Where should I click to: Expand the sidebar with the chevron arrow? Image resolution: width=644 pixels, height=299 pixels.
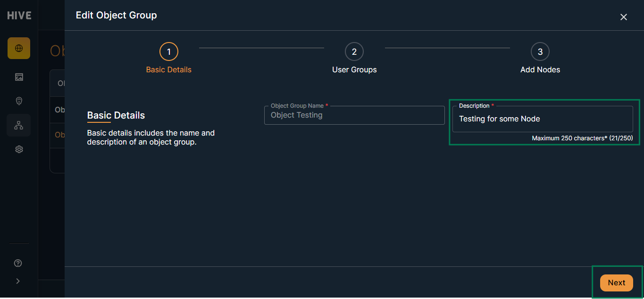pyautogui.click(x=18, y=281)
